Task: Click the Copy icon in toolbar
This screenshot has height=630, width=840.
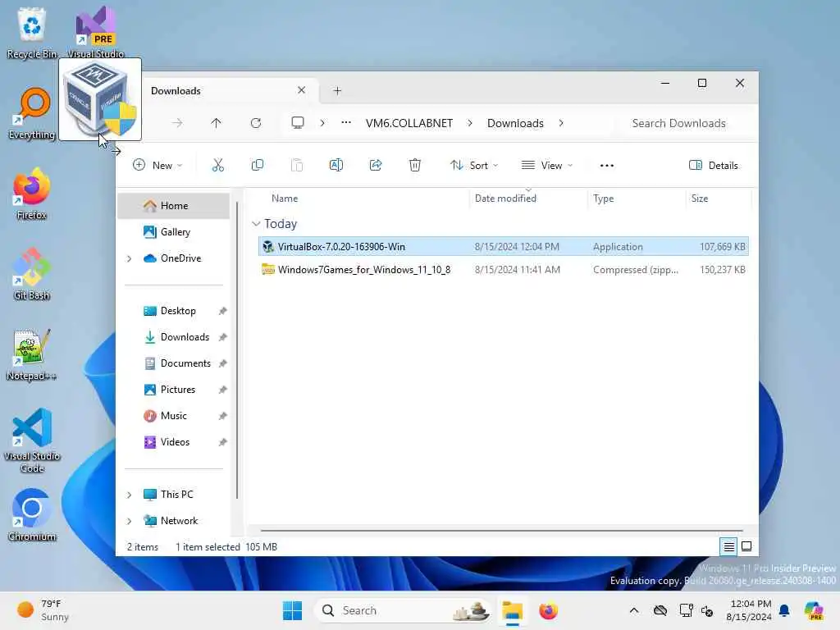Action: (x=257, y=165)
